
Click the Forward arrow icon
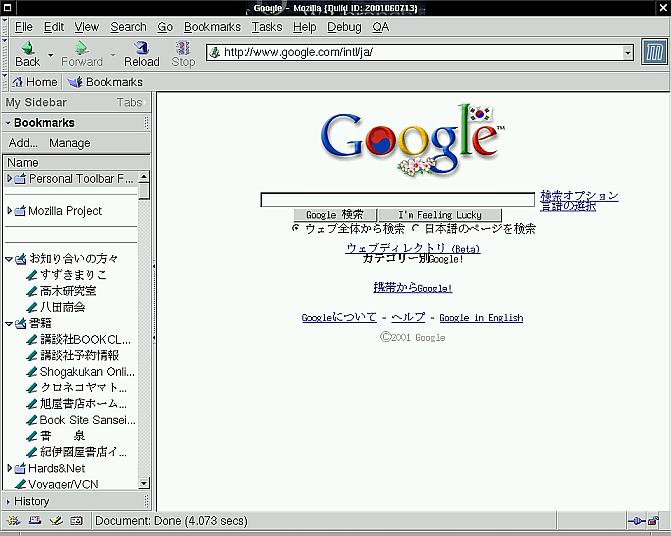81,47
